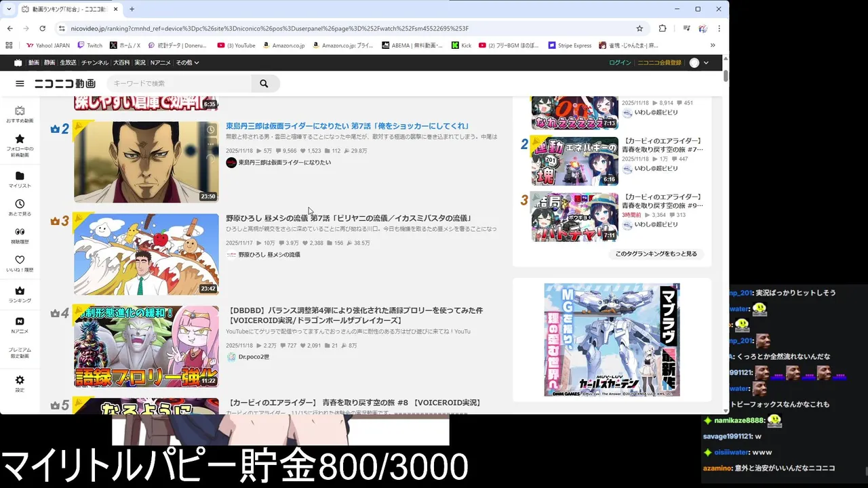The image size is (868, 488).
Task: Open カービィのエアライダー #8 video title
Action: click(353, 403)
